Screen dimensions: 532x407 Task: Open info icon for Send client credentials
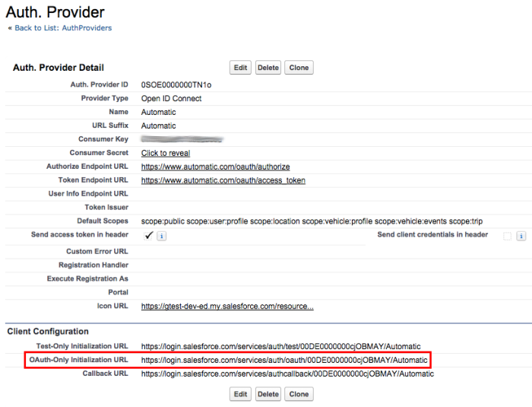(x=521, y=236)
